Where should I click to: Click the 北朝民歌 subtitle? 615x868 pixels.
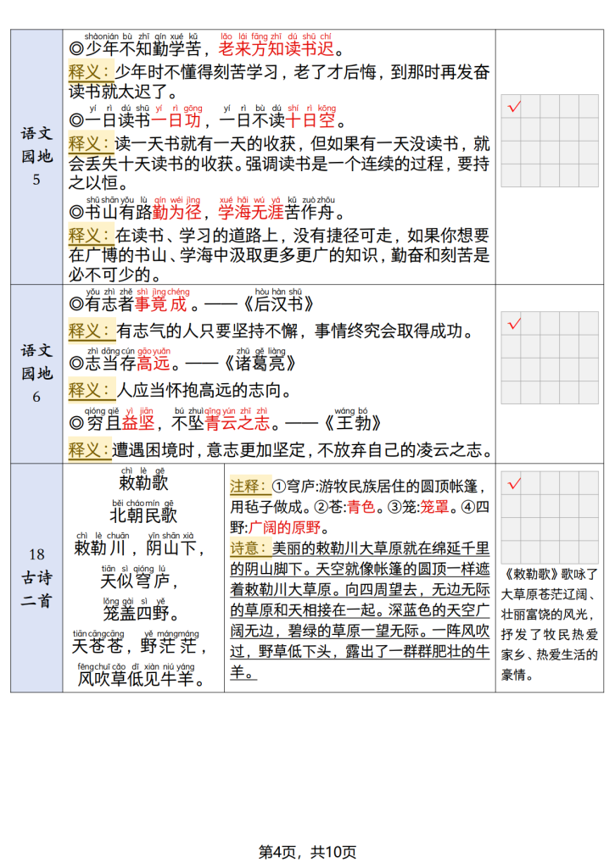(143, 515)
